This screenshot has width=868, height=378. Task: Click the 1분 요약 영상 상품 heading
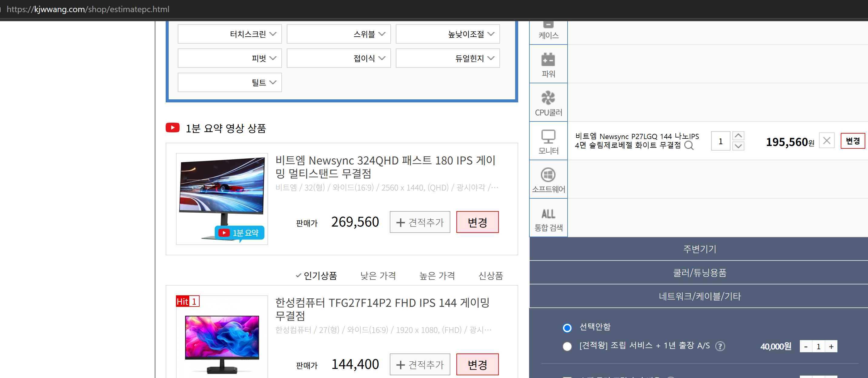[x=226, y=128]
